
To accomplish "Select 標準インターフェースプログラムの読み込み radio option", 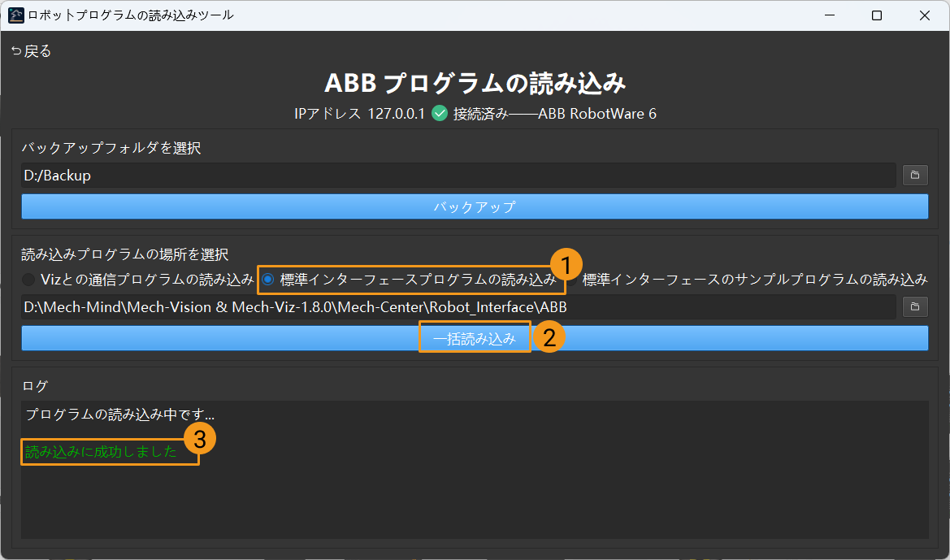I will 409,280.
